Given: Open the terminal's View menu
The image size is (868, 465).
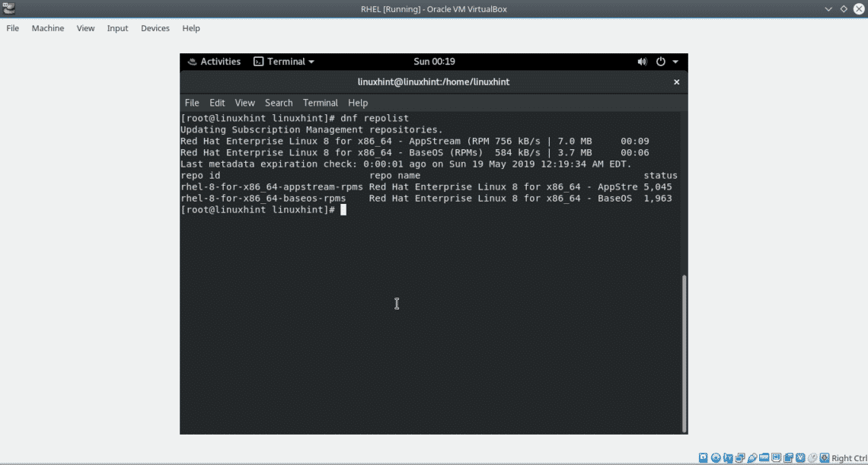Looking at the screenshot, I should click(x=244, y=103).
